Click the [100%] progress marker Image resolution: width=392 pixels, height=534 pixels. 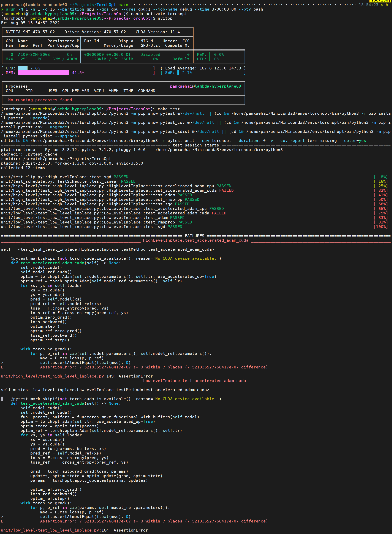click(x=381, y=227)
